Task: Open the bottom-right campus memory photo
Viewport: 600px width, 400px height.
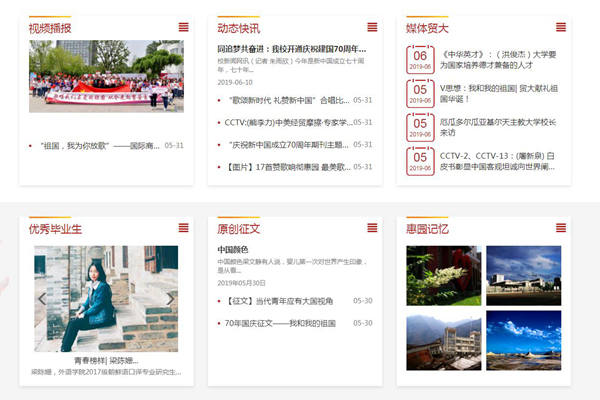Action: pos(523,341)
